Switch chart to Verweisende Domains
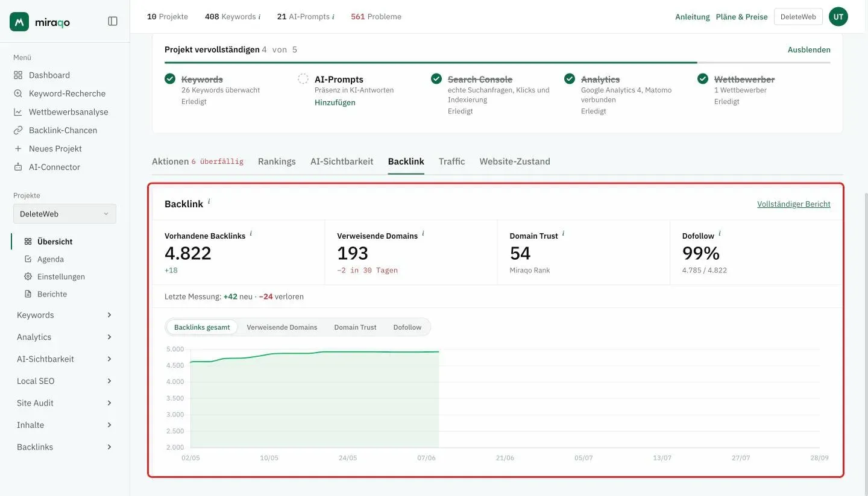This screenshot has width=868, height=496. [x=281, y=327]
